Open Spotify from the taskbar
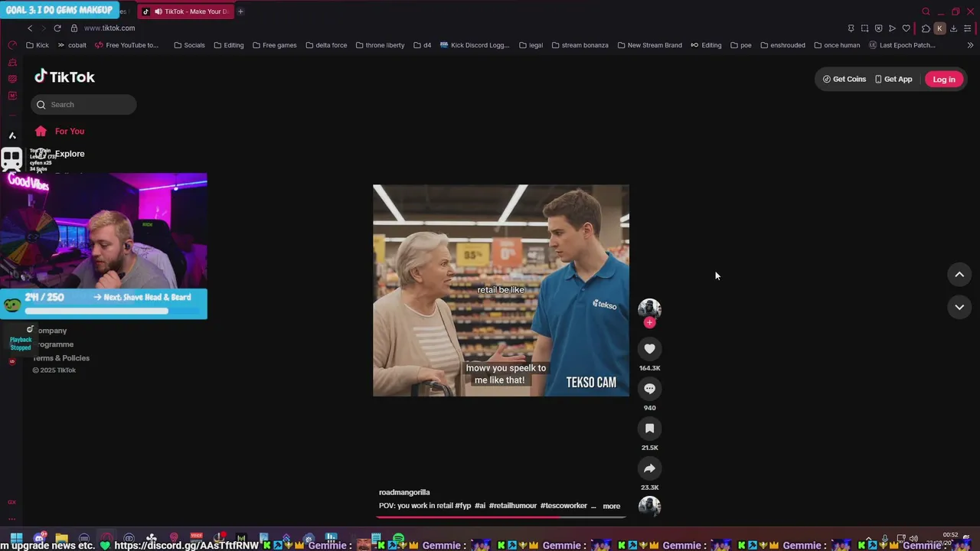 (398, 538)
